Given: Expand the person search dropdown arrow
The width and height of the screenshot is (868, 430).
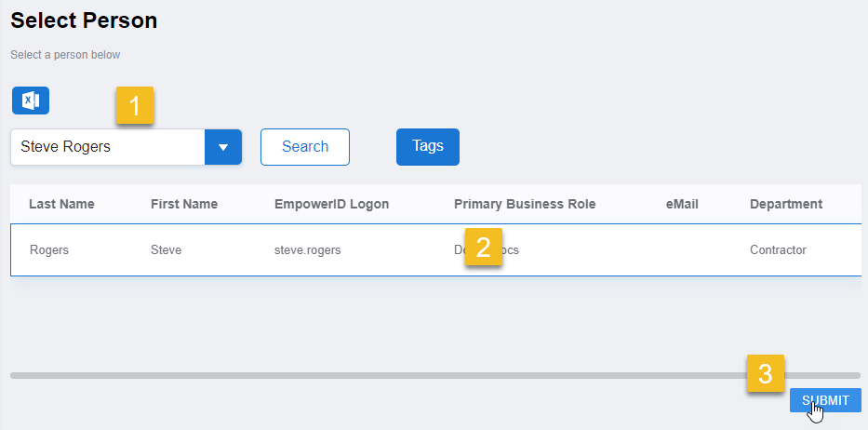Looking at the screenshot, I should (x=223, y=147).
